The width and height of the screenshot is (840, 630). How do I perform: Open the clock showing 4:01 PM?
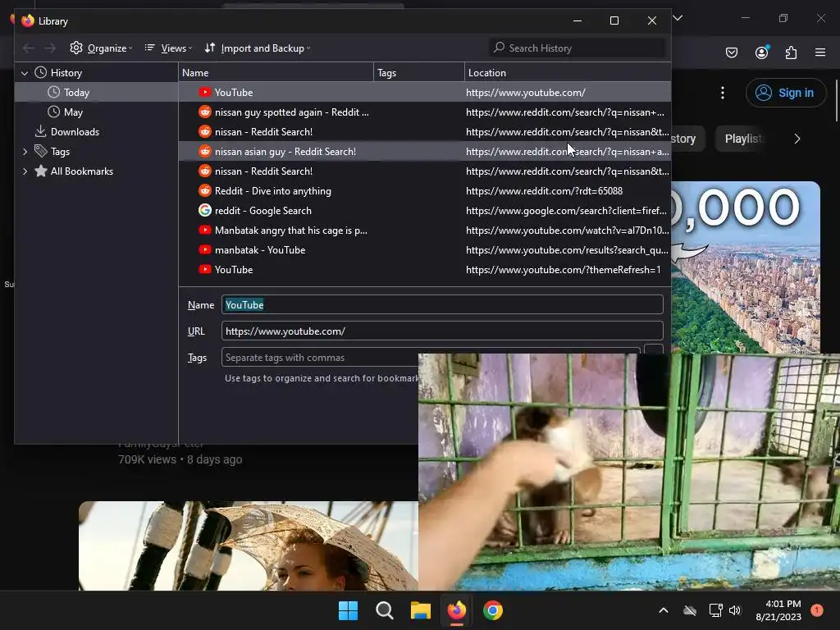[x=778, y=610]
